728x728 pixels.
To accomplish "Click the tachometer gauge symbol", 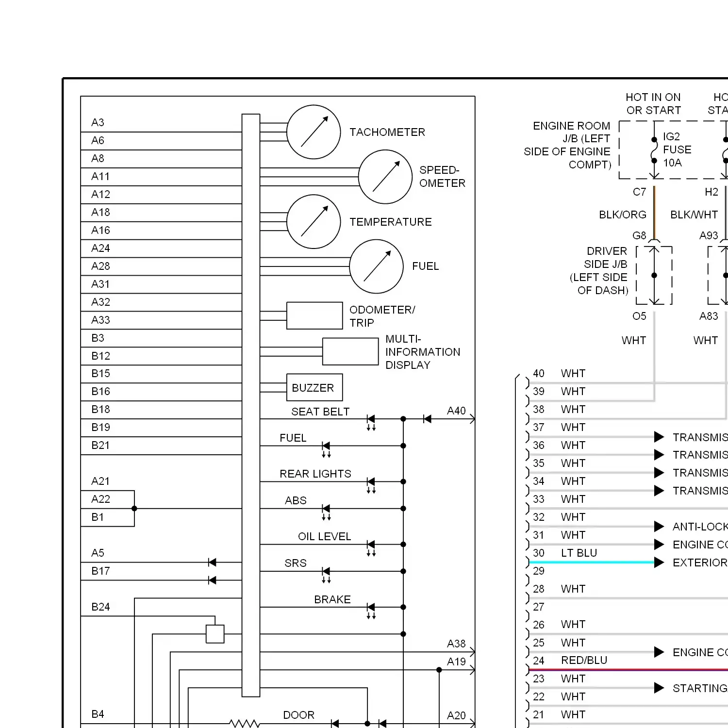I will pyautogui.click(x=314, y=132).
